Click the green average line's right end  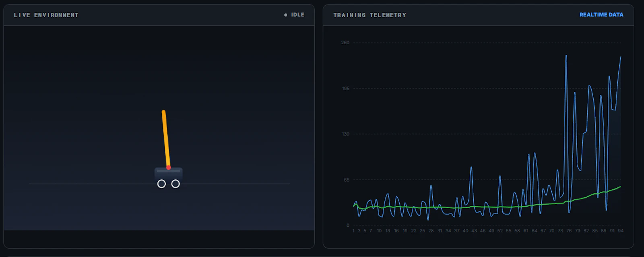point(620,187)
